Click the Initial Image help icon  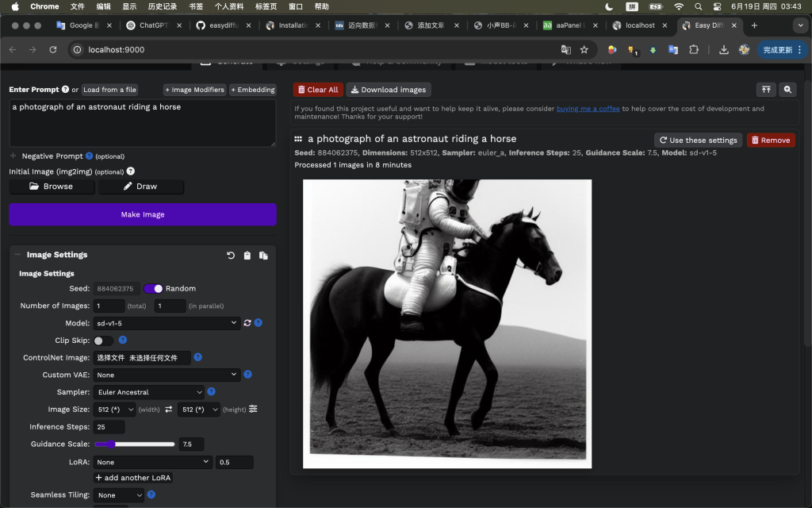131,171
